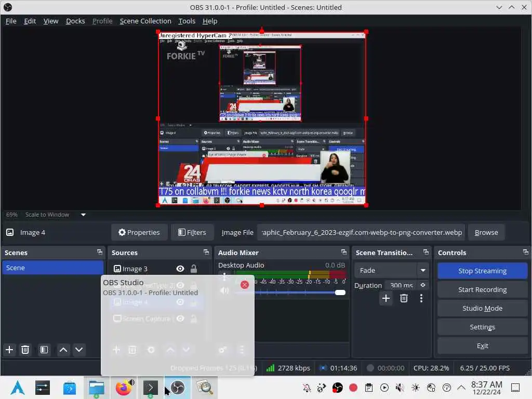The height and width of the screenshot is (399, 532).
Task: Pop out the Scene Transitions dock
Action: [426, 252]
